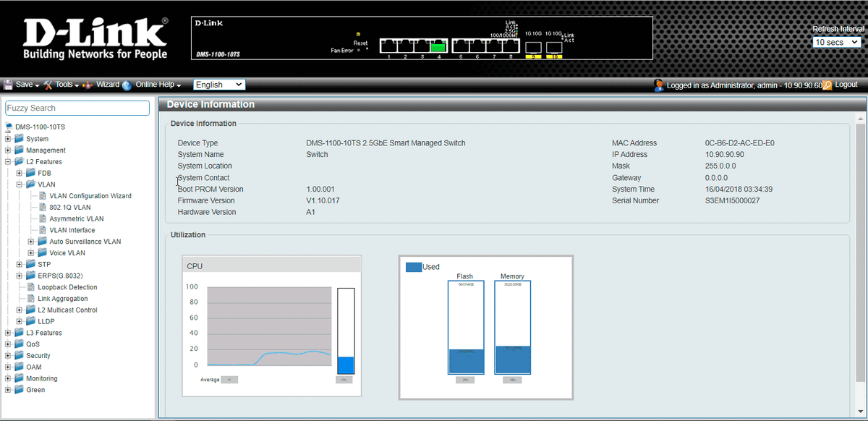Collapse the L2 Features tree node
868x421 pixels.
coord(8,162)
